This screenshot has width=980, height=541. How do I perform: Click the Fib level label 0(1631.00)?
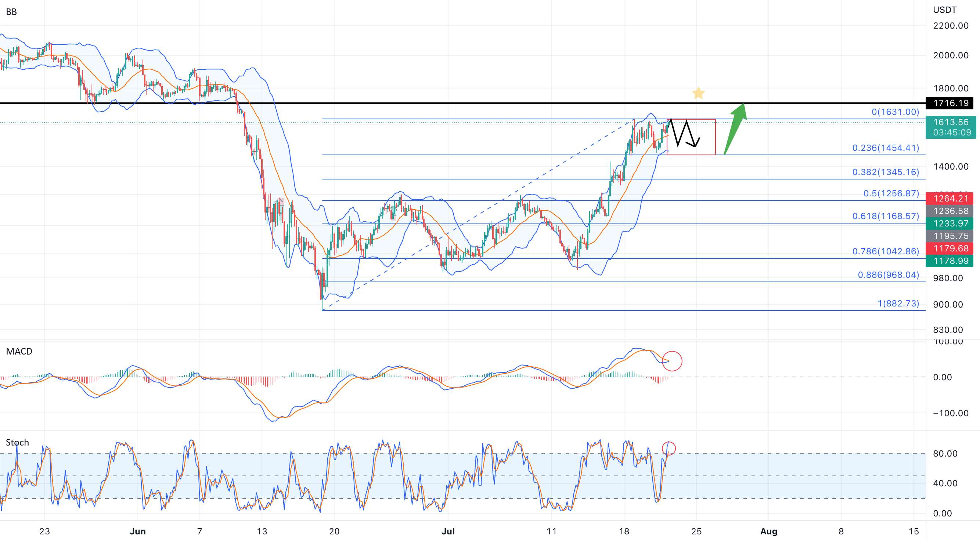(x=895, y=112)
